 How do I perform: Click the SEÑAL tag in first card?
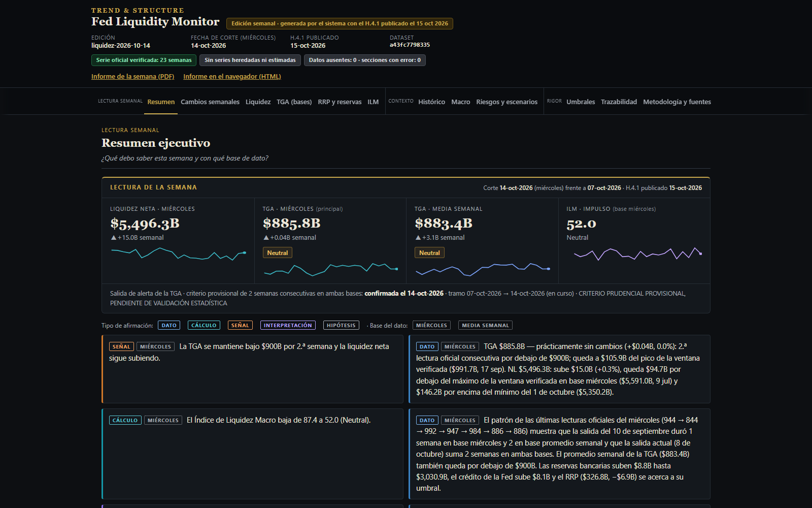121,346
